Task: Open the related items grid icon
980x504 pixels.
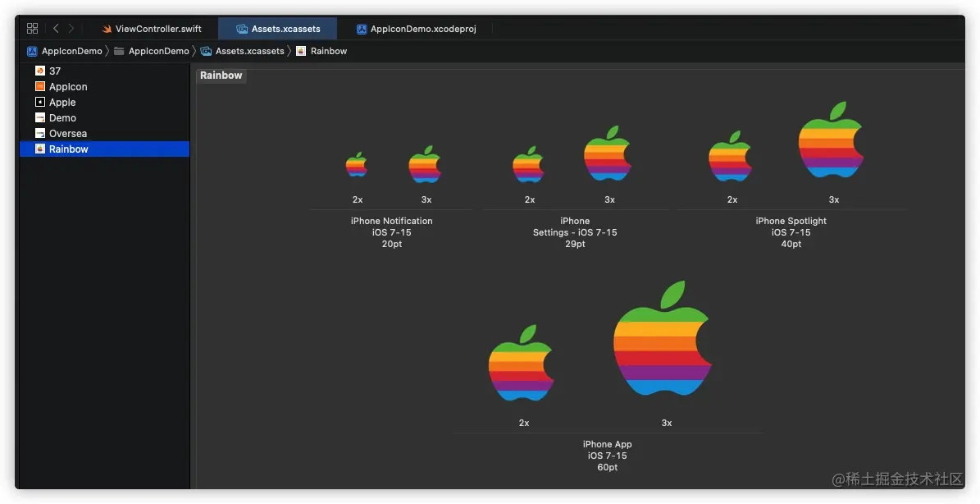Action: pyautogui.click(x=33, y=28)
